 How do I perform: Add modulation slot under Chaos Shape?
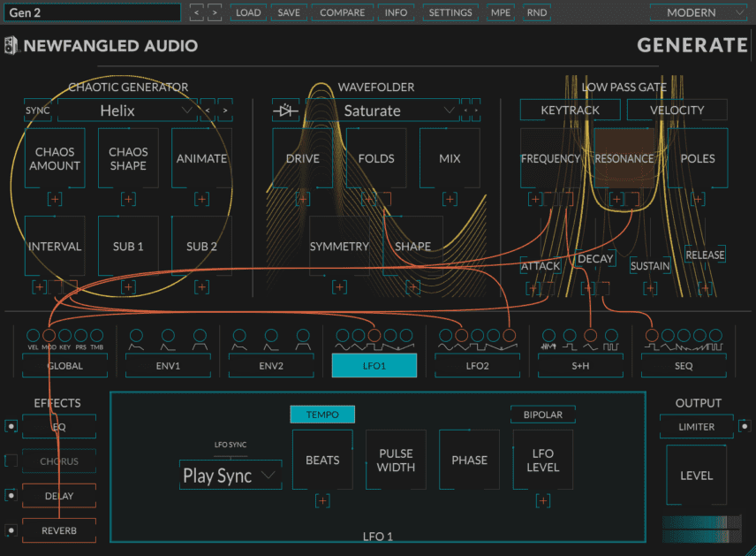[x=128, y=199]
